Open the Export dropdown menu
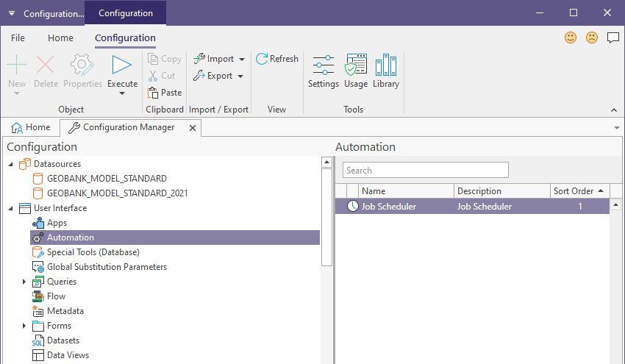Screen dimensions: 625x364 [218, 76]
